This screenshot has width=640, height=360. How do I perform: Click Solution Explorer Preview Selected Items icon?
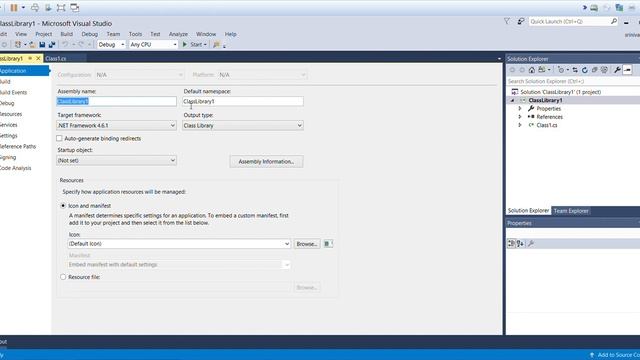tap(627, 70)
